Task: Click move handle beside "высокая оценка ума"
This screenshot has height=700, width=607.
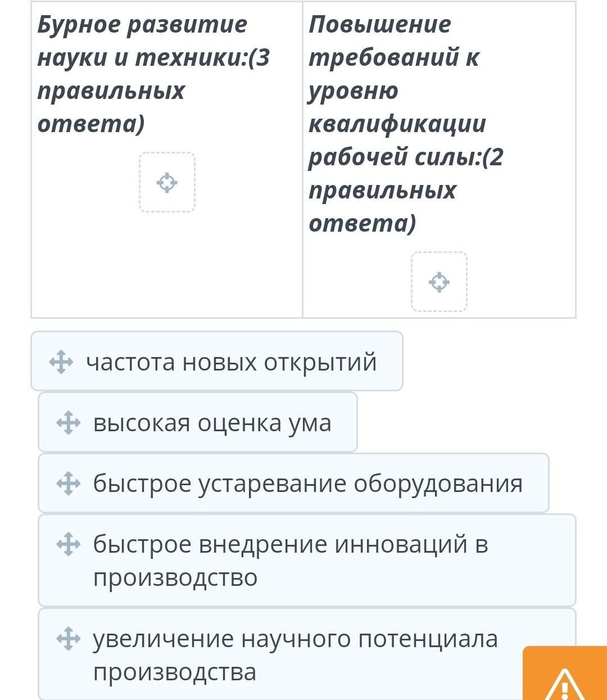Action: tap(68, 423)
